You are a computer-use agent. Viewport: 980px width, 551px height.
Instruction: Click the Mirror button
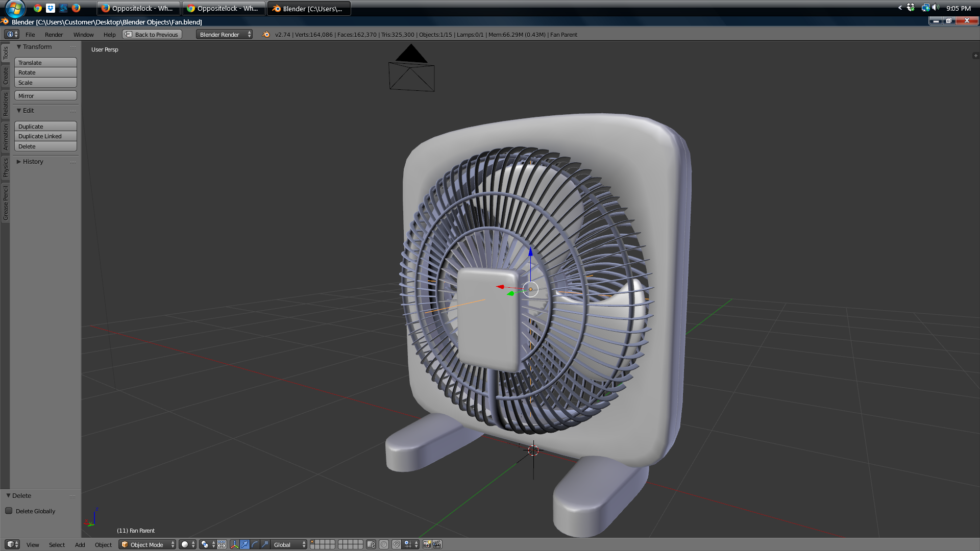coord(45,95)
